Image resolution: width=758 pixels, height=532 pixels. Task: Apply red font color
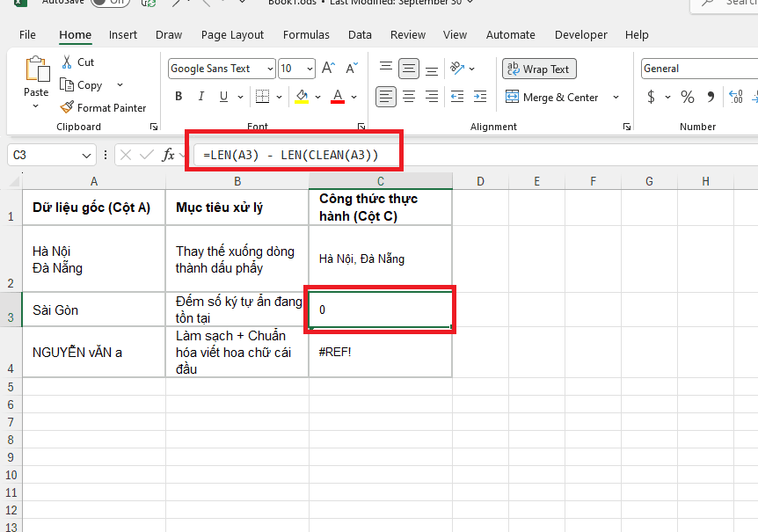point(338,97)
